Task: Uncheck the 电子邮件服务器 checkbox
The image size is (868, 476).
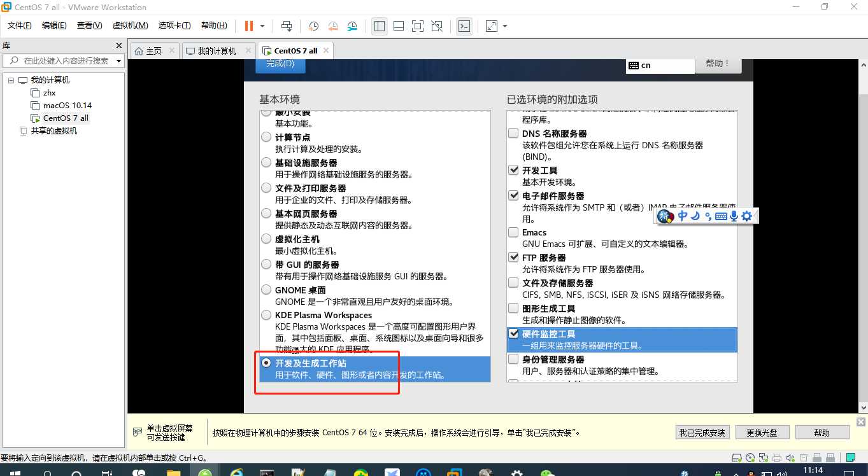Action: 513,195
